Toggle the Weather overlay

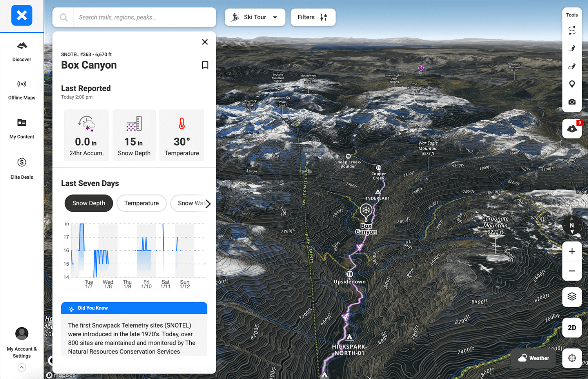tap(534, 358)
